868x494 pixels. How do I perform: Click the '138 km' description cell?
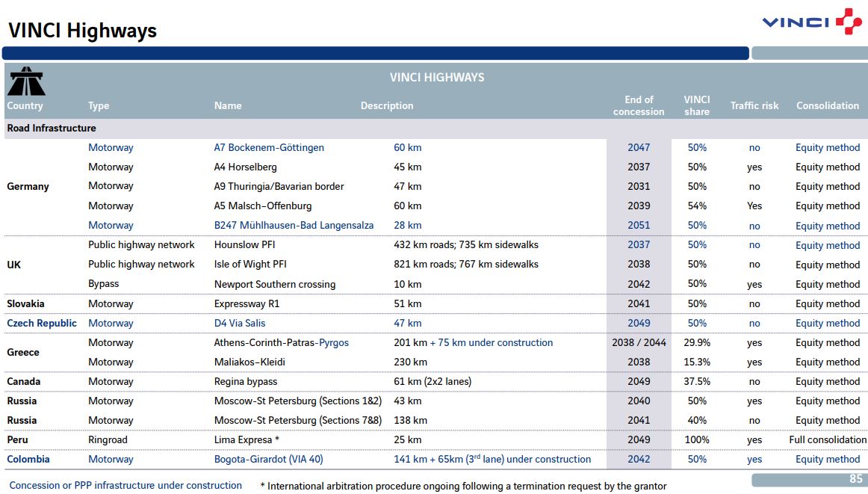point(410,420)
